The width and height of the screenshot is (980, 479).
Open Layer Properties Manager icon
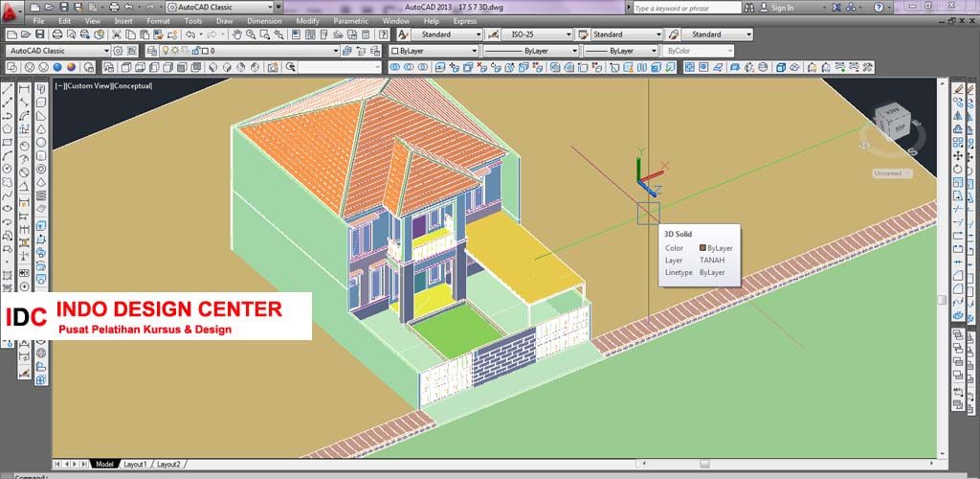point(152,51)
